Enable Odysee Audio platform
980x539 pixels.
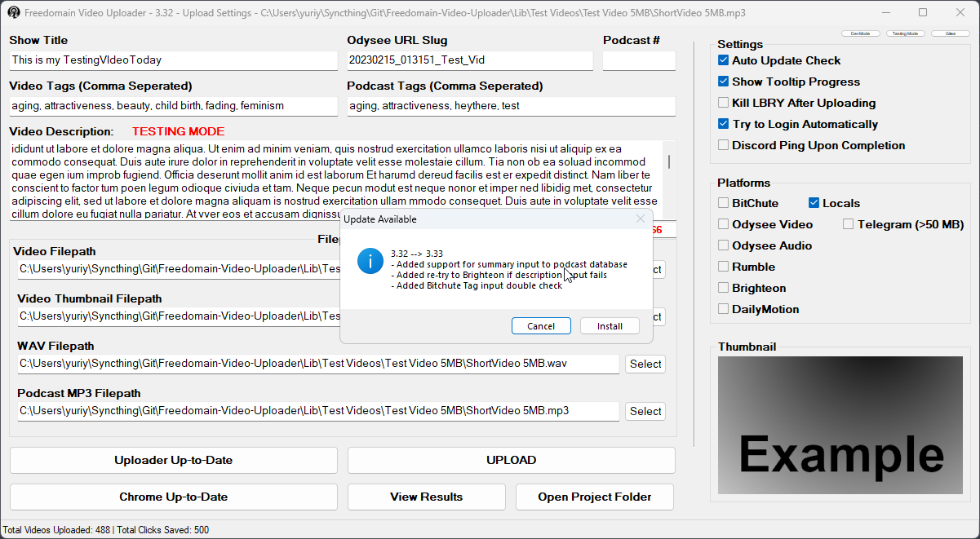pyautogui.click(x=723, y=245)
